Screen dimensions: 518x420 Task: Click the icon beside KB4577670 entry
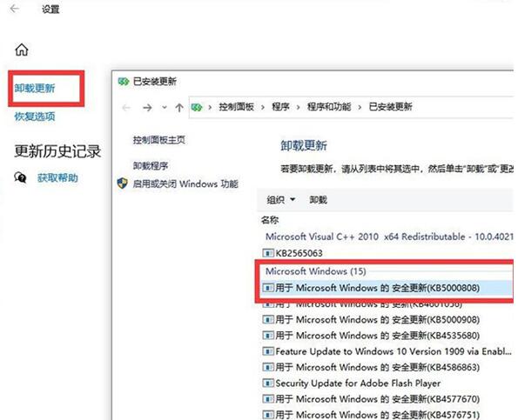(268, 398)
